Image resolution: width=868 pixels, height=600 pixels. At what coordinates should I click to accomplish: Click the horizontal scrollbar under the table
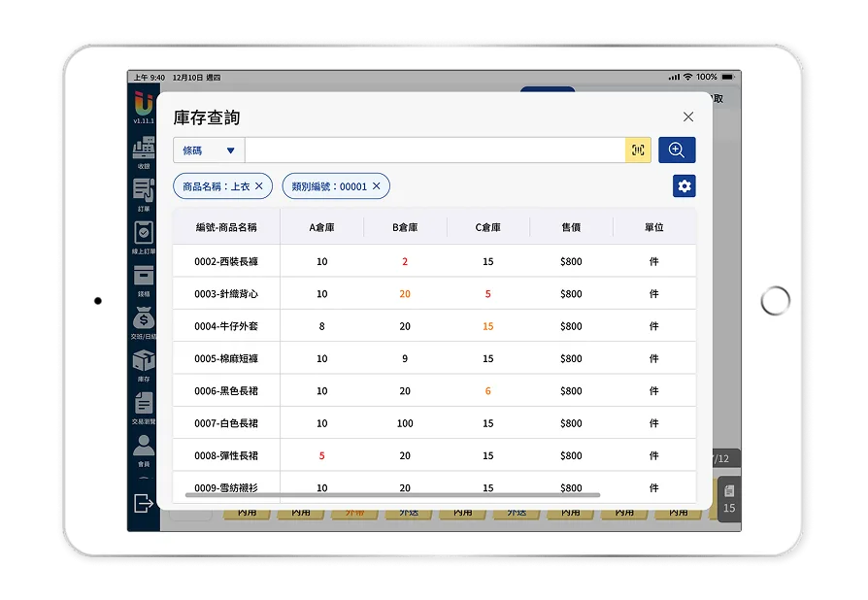[392, 495]
